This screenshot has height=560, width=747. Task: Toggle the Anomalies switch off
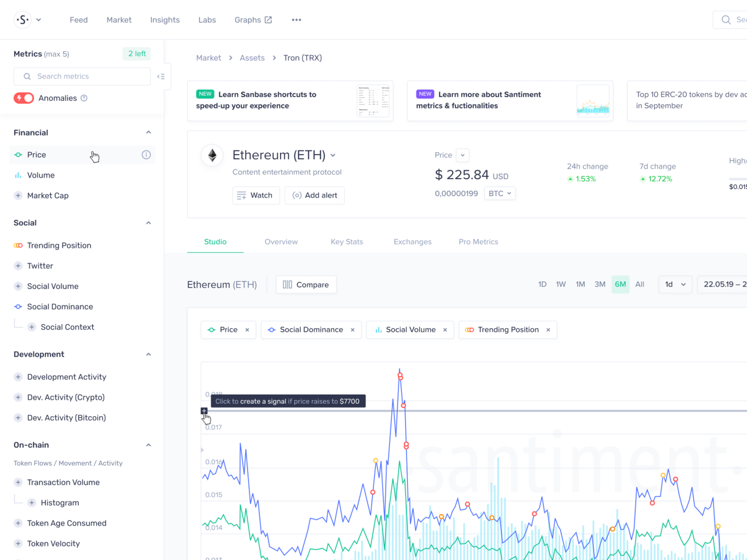coord(24,98)
